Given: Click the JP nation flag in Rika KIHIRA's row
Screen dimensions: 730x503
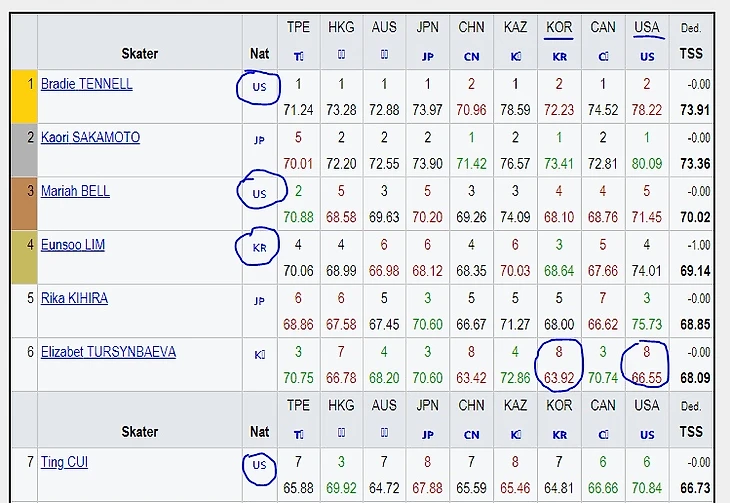Looking at the screenshot, I should pos(259,302).
